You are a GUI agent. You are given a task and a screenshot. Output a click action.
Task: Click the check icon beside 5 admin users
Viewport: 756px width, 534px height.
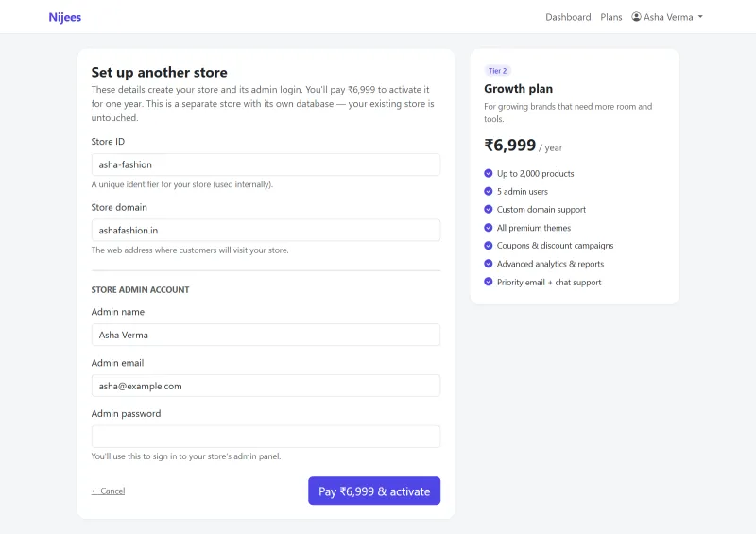pyautogui.click(x=489, y=191)
